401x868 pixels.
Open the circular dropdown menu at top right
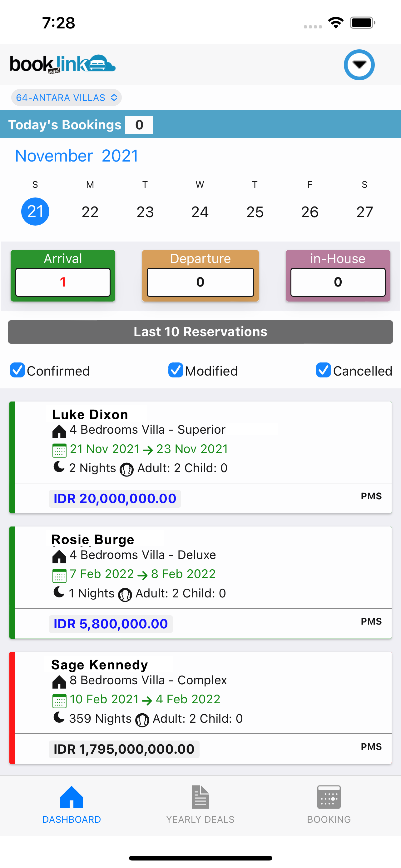pos(359,65)
